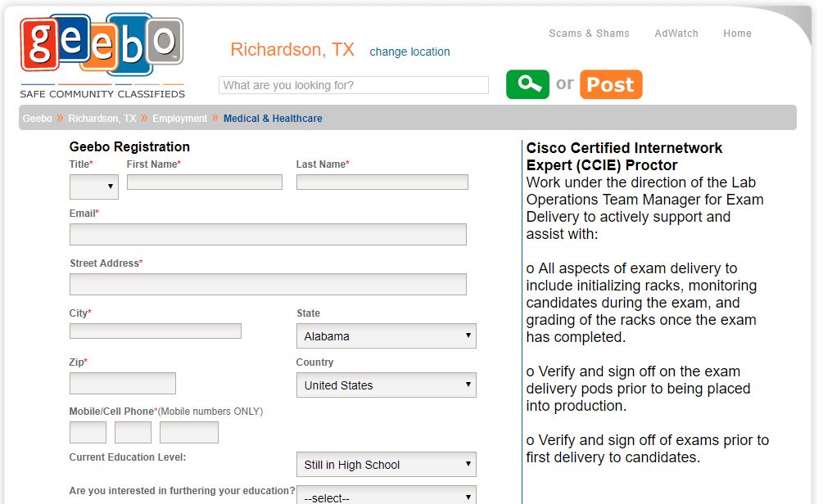Image resolution: width=832 pixels, height=504 pixels.
Task: Click the orange Post button
Action: point(611,84)
